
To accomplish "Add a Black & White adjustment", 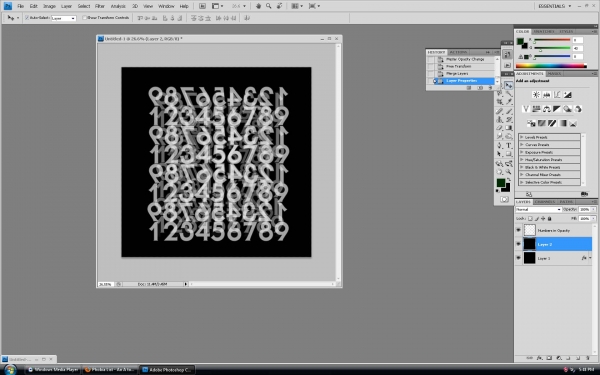I will 557,109.
